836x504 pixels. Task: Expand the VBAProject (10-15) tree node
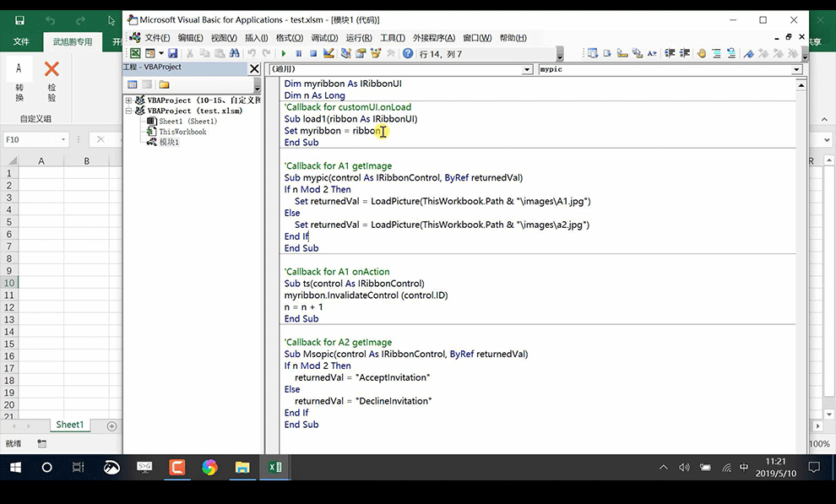128,100
